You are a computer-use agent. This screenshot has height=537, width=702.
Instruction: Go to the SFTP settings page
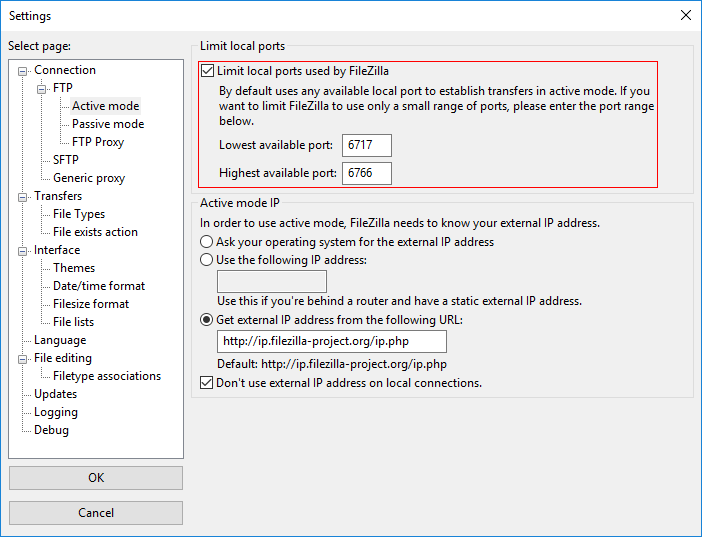click(x=66, y=160)
